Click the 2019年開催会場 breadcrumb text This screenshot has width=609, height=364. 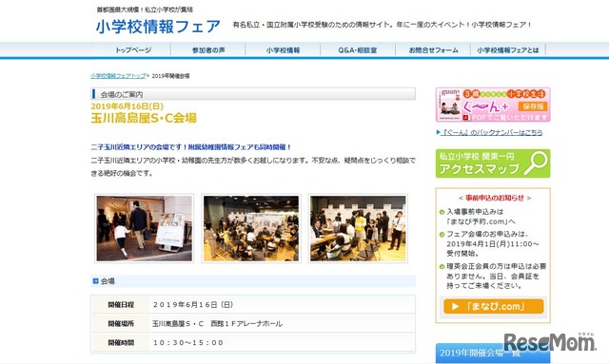point(170,76)
